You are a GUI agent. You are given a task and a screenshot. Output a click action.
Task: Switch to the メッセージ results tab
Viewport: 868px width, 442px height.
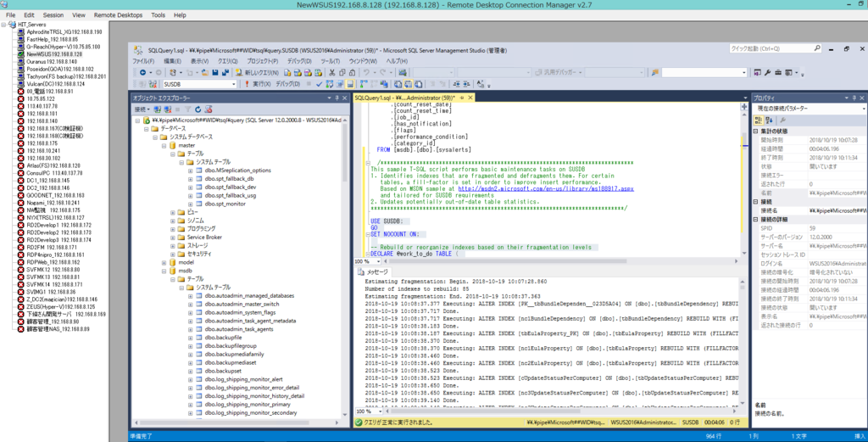pos(374,272)
